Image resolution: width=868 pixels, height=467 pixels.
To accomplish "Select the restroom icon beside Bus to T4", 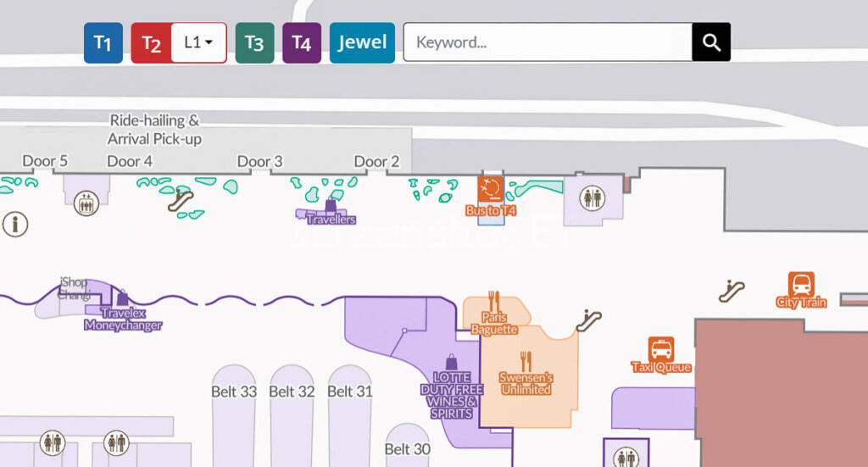I will tap(592, 197).
